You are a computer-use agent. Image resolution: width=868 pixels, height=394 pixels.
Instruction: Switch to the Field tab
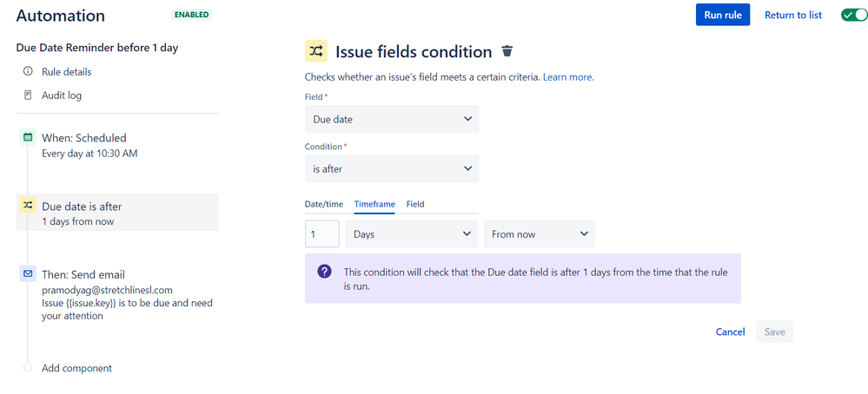(x=415, y=204)
